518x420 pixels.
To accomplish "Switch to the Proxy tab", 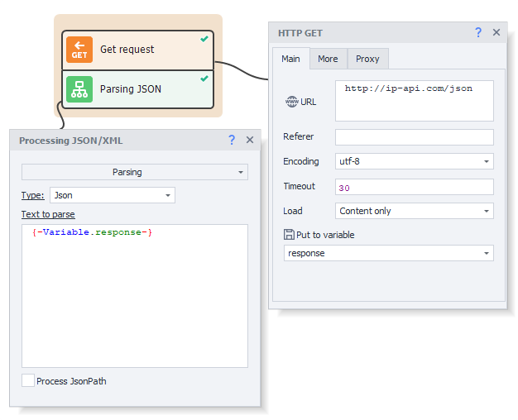I will coord(367,59).
